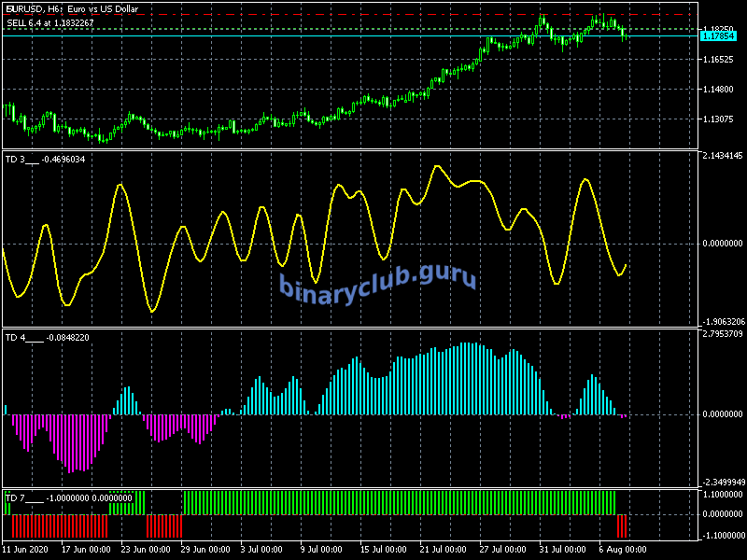Click the long green bar block in TD 7
The height and width of the screenshot is (560, 747).
pos(400,502)
